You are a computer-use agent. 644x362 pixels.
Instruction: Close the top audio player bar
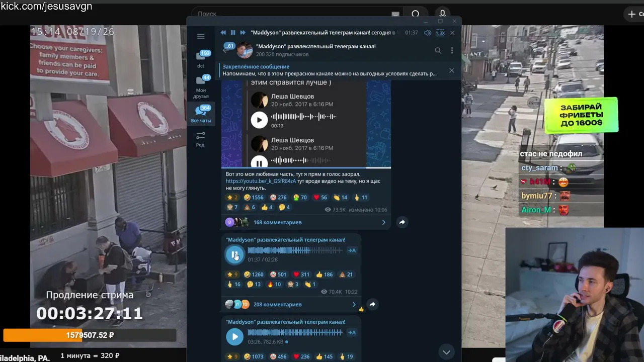point(452,33)
